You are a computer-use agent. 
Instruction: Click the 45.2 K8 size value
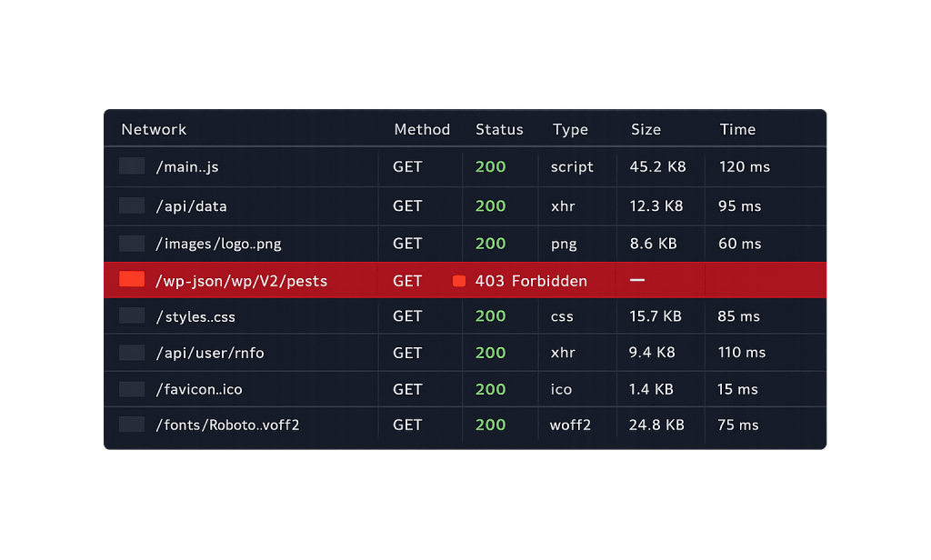[x=658, y=167]
